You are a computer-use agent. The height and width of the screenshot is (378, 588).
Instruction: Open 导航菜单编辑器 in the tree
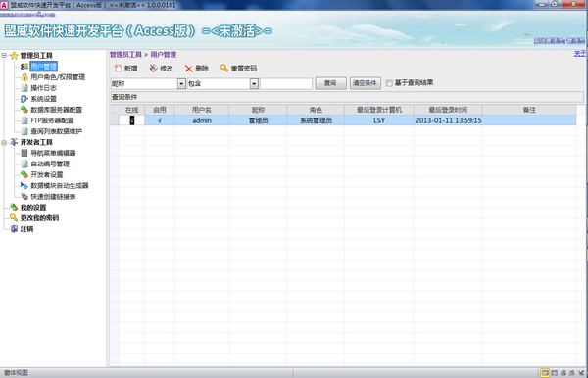53,153
